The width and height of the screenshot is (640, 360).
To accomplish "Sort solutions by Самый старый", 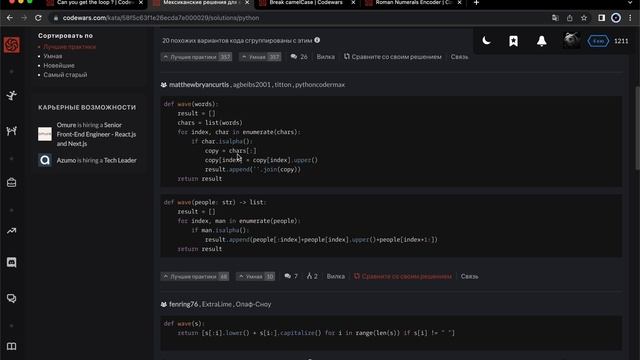I will coord(65,75).
